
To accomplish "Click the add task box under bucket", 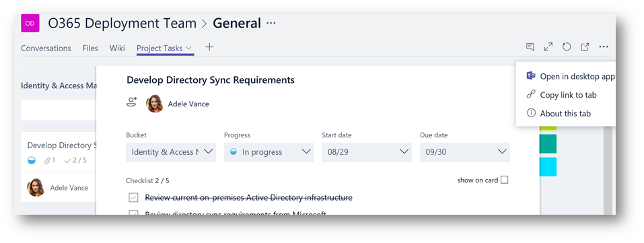I will tap(59, 110).
